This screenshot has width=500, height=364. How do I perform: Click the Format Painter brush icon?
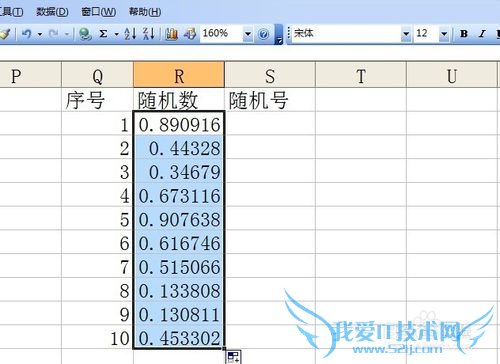pyautogui.click(x=6, y=34)
